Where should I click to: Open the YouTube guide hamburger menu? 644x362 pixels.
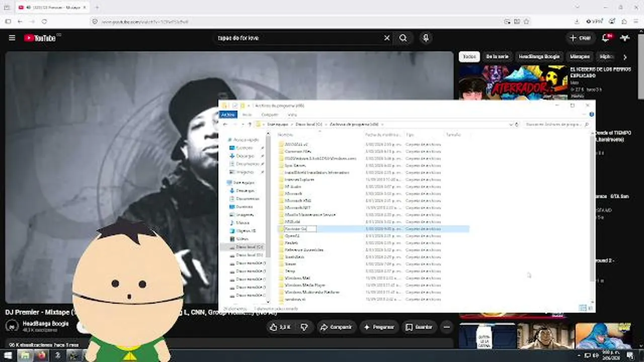coord(12,38)
